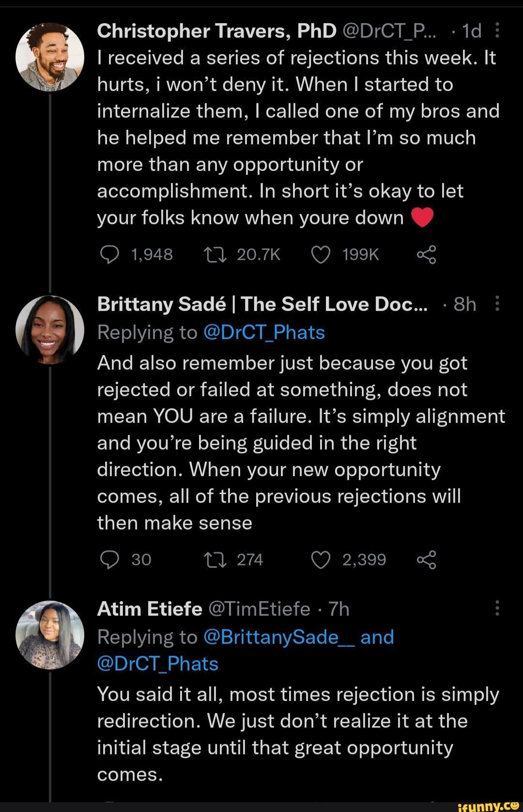Open Atim Etiefe's profile avatar
This screenshot has width=523, height=812.
(50, 635)
